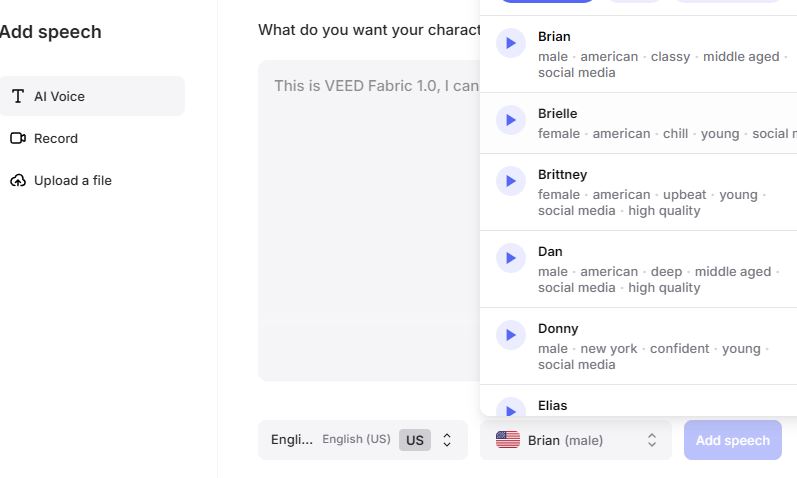This screenshot has width=797, height=478.
Task: Switch to the Record tab
Action: [x=56, y=138]
